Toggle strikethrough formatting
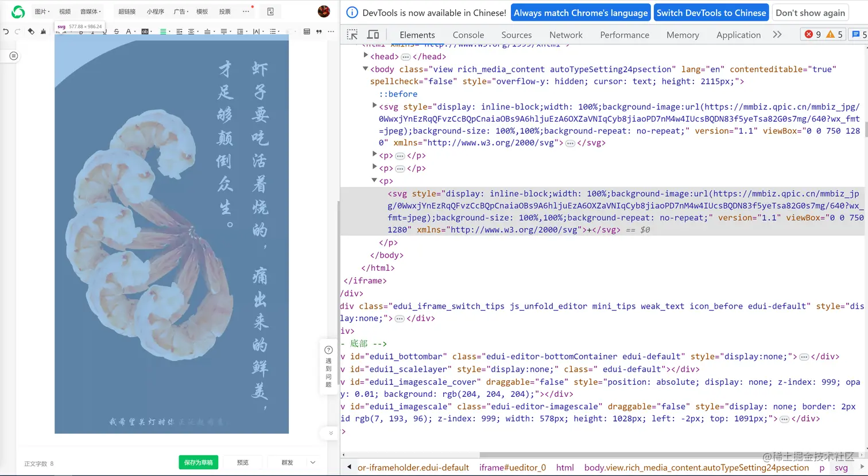This screenshot has width=868, height=476. 117,32
